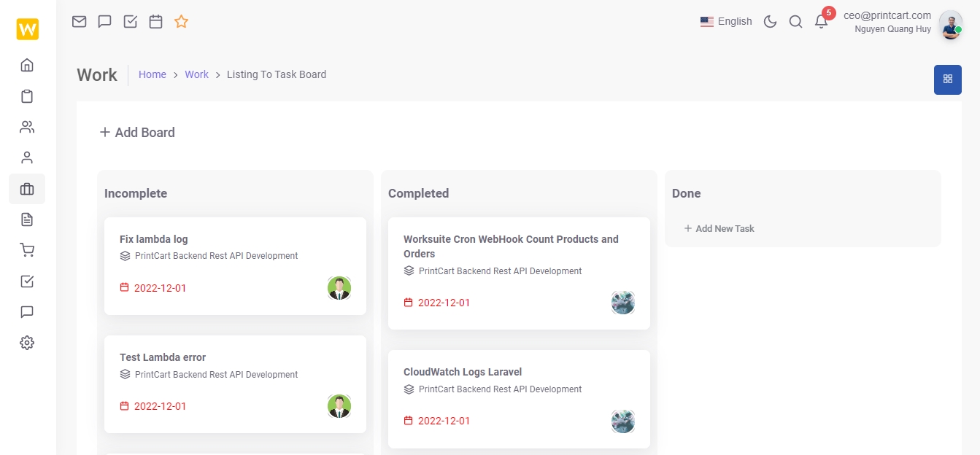Image resolution: width=980 pixels, height=455 pixels.
Task: Open the checked-box task icon in top bar
Action: pos(131,21)
